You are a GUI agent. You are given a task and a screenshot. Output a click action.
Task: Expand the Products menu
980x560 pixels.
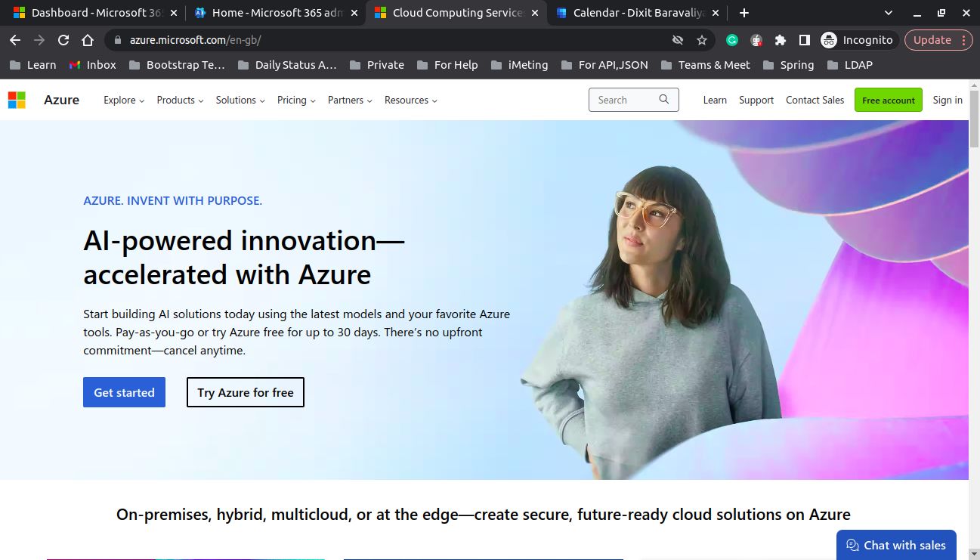180,100
